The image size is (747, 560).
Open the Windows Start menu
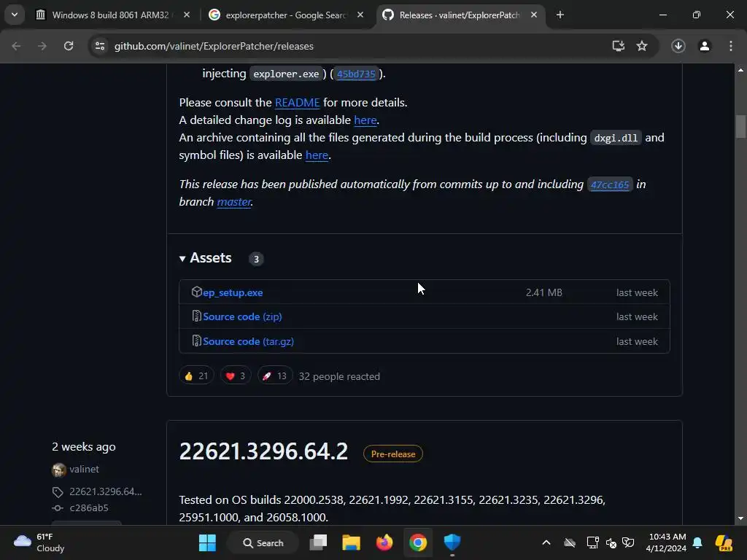click(207, 542)
